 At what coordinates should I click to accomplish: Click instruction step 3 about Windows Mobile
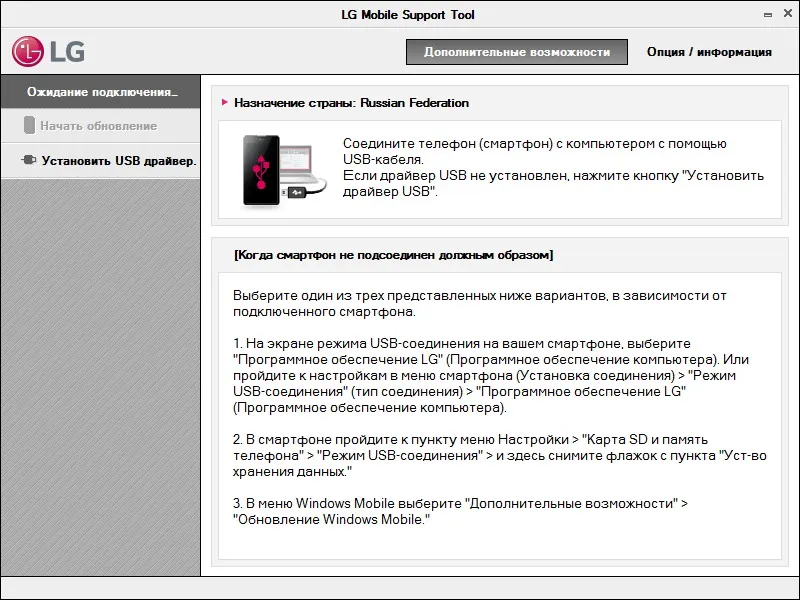(460, 511)
